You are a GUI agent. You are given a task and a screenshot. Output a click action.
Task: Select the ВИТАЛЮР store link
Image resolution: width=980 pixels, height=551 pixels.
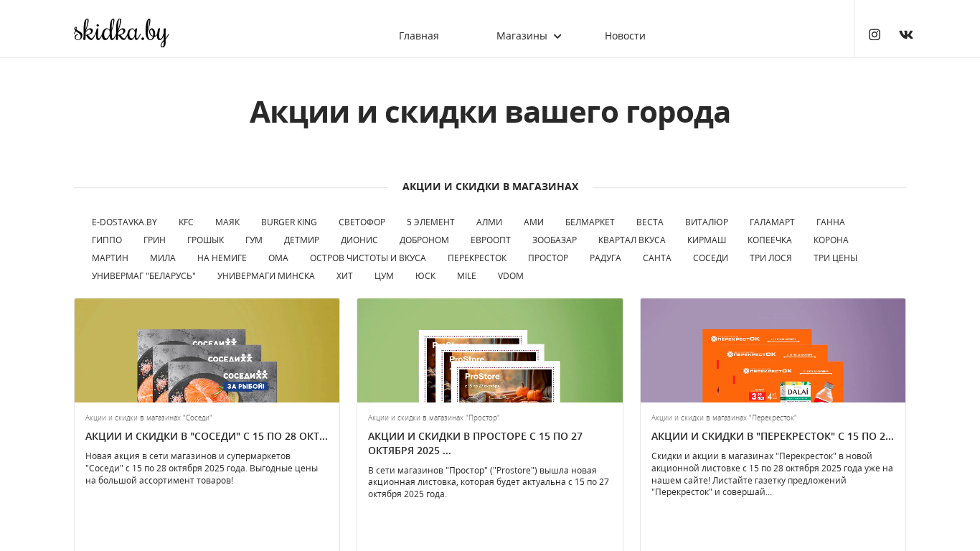(707, 222)
